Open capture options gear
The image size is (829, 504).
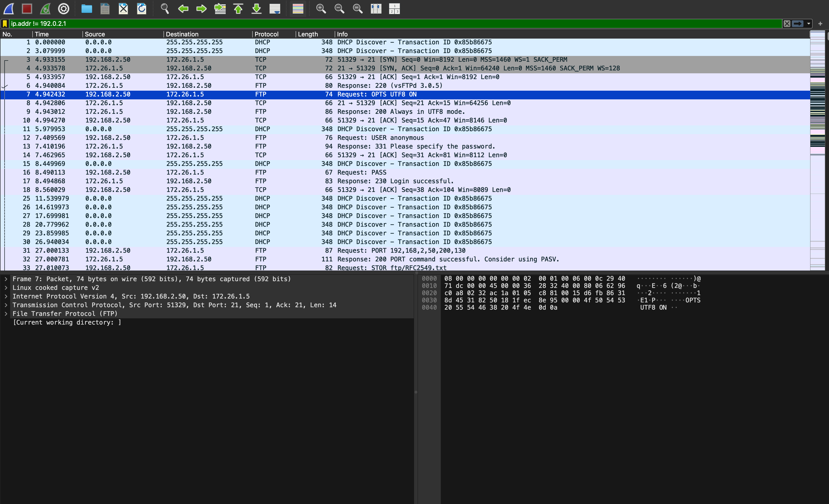click(x=64, y=9)
